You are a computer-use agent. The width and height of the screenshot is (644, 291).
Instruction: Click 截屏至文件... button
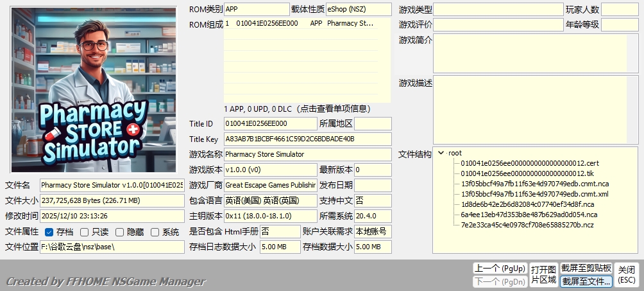click(x=586, y=281)
